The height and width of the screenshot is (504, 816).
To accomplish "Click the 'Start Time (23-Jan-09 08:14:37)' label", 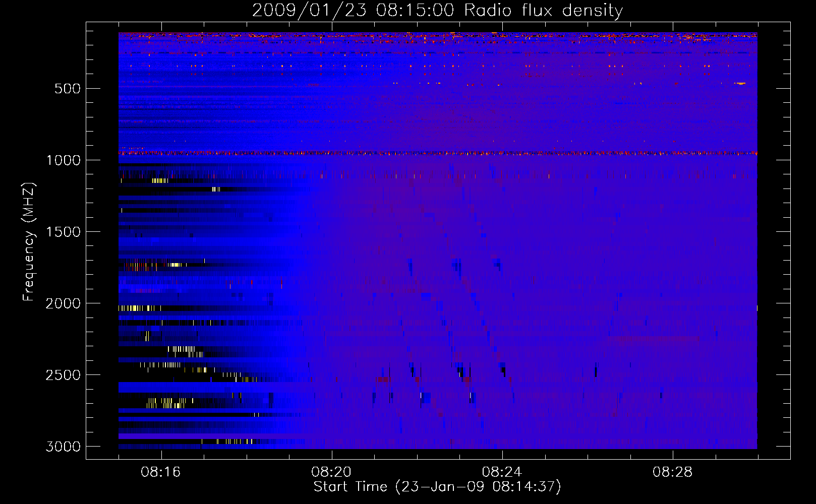I will pos(437,487).
